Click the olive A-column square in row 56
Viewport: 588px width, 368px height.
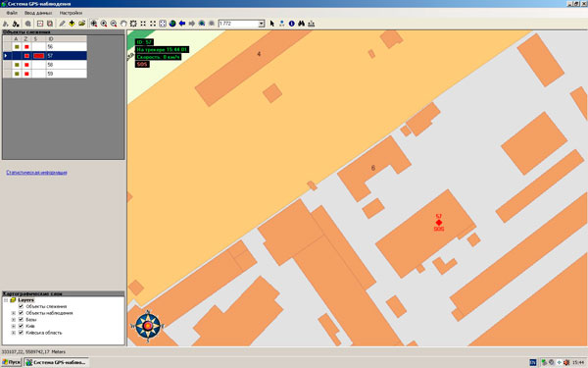pos(17,46)
